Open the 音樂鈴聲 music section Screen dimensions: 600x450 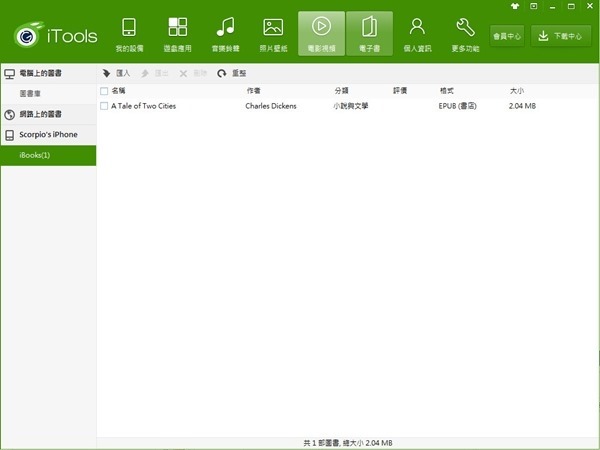pyautogui.click(x=225, y=33)
